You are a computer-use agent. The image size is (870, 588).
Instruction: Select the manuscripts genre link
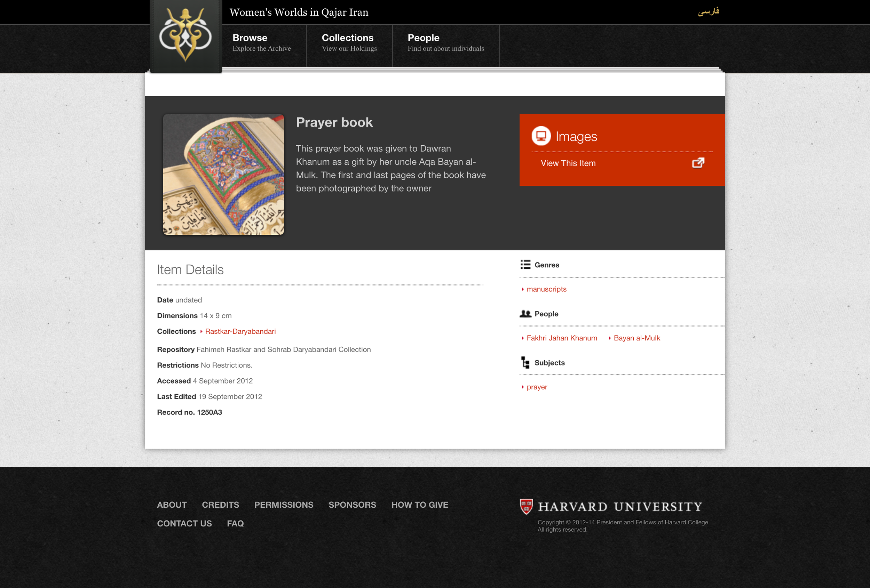546,289
